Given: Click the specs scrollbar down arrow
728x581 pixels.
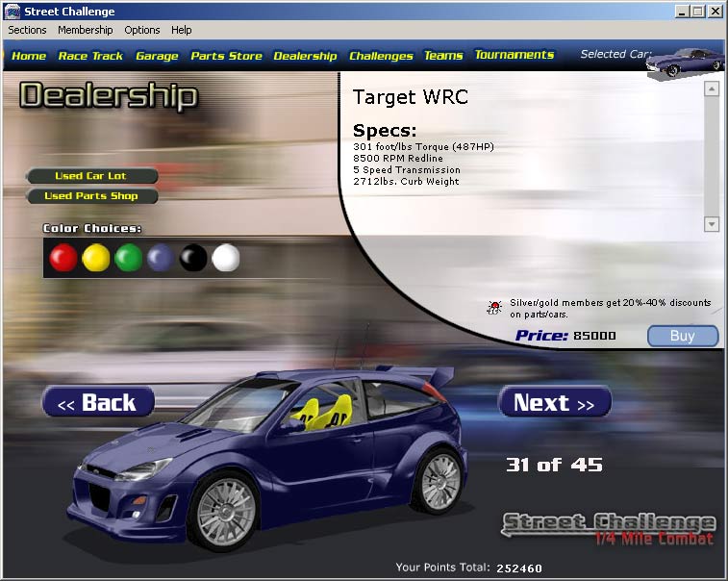Looking at the screenshot, I should tap(712, 224).
